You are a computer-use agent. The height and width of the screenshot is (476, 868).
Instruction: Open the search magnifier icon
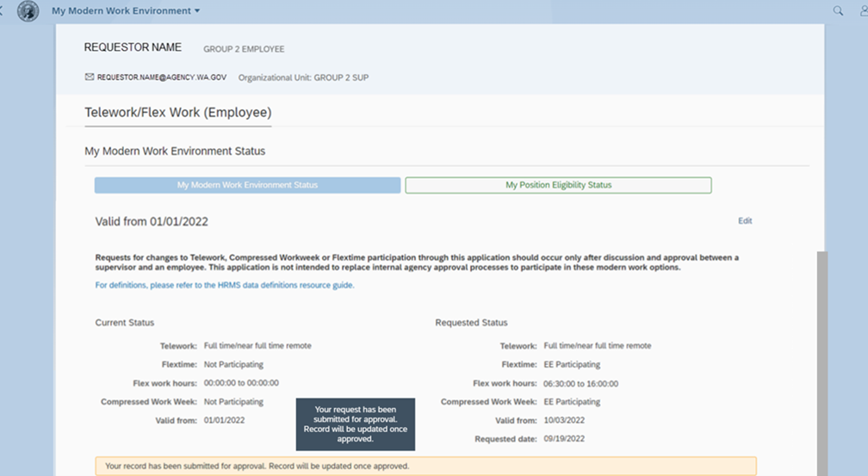(x=838, y=11)
